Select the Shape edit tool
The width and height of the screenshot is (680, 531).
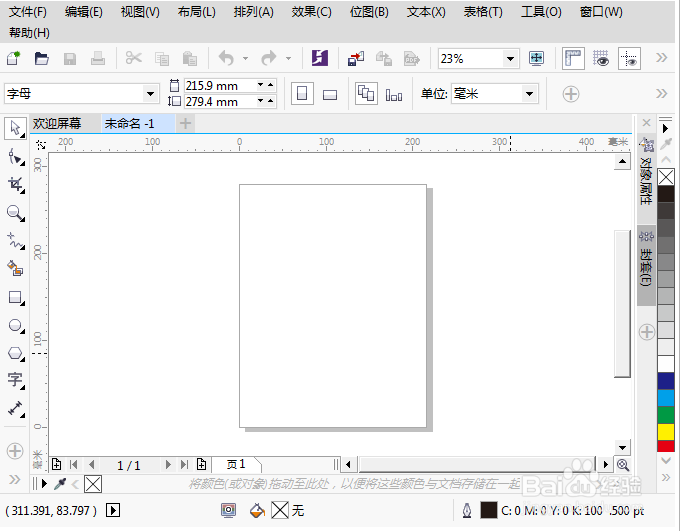click(16, 157)
